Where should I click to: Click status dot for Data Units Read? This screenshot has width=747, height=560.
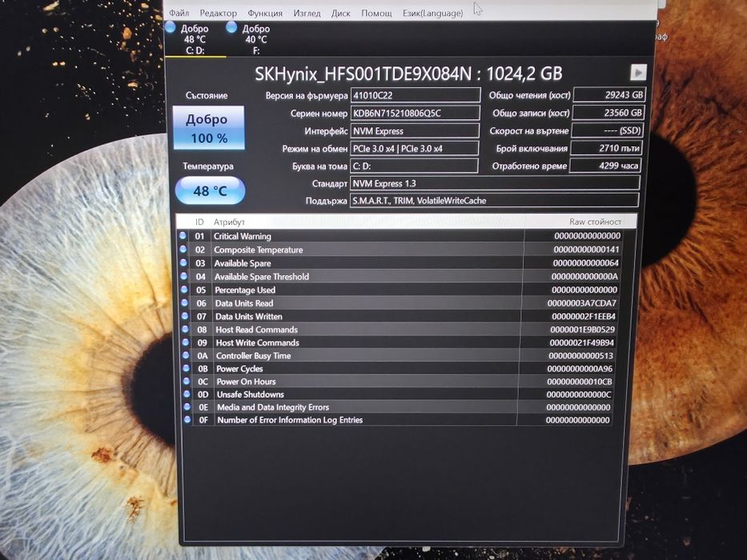185,302
